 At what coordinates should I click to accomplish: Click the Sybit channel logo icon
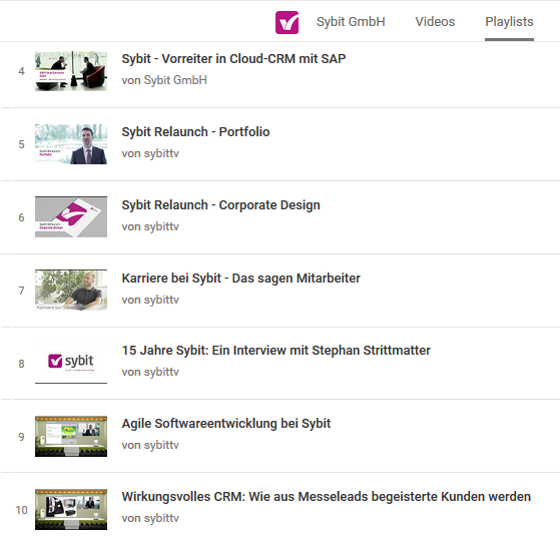[287, 22]
